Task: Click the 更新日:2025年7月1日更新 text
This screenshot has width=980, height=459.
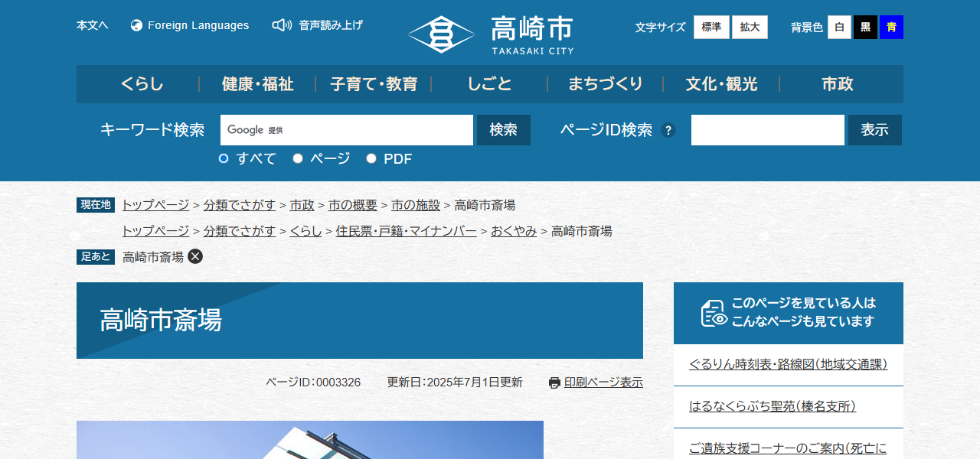Action: tap(455, 382)
